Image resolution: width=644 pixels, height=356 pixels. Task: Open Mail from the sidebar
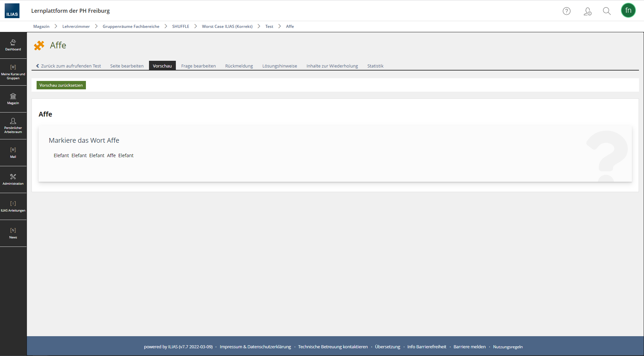click(x=13, y=152)
